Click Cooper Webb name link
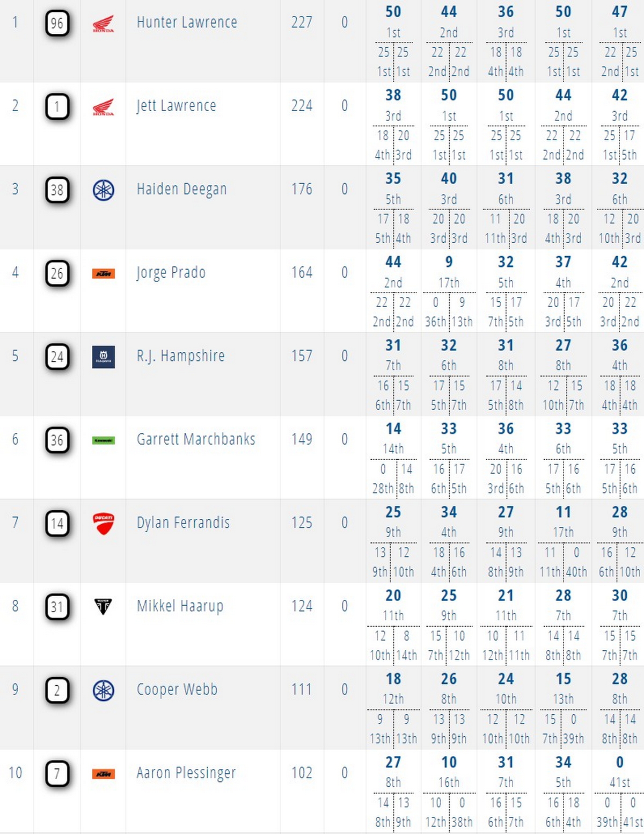The width and height of the screenshot is (644, 834). pyautogui.click(x=177, y=690)
